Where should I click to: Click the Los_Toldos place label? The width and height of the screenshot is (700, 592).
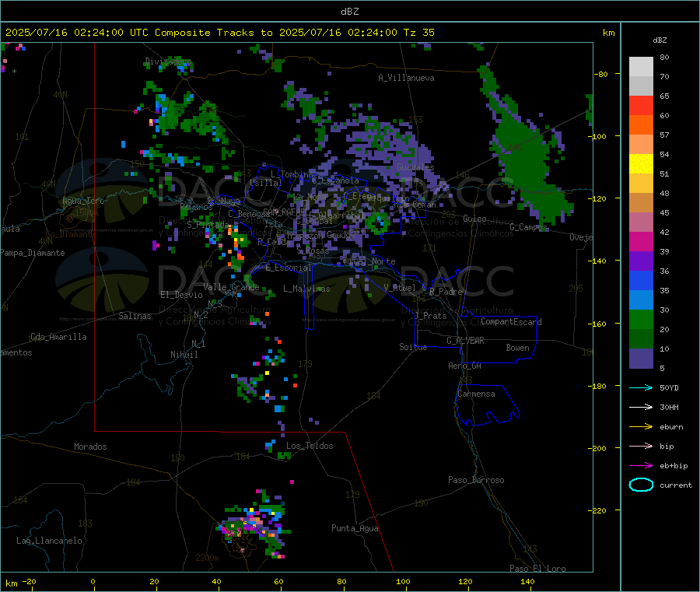click(310, 446)
